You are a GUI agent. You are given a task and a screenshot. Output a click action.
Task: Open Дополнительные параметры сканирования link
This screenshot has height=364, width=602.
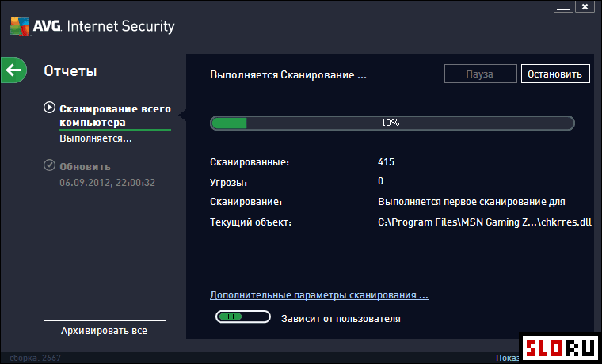319,295
